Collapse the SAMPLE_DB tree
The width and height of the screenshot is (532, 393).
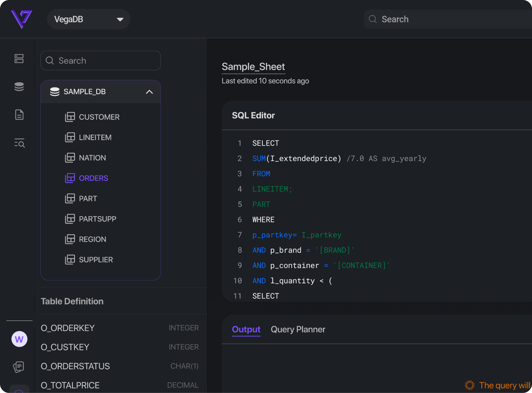tap(149, 91)
